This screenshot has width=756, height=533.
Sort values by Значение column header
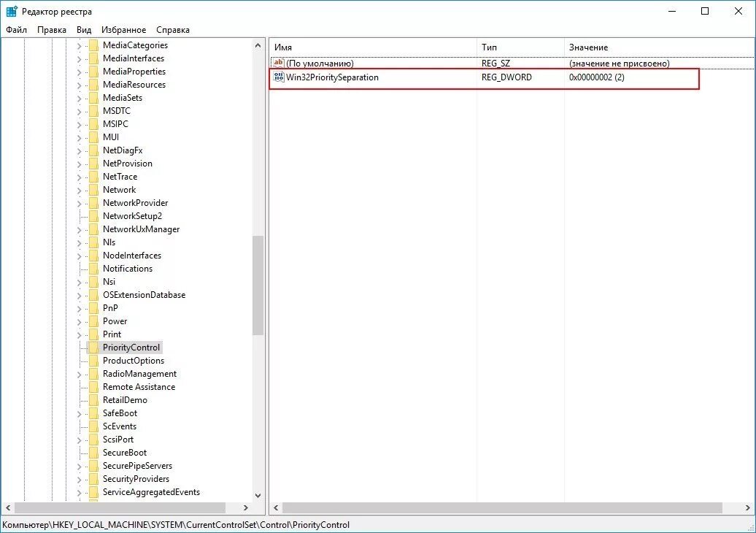[x=660, y=47]
